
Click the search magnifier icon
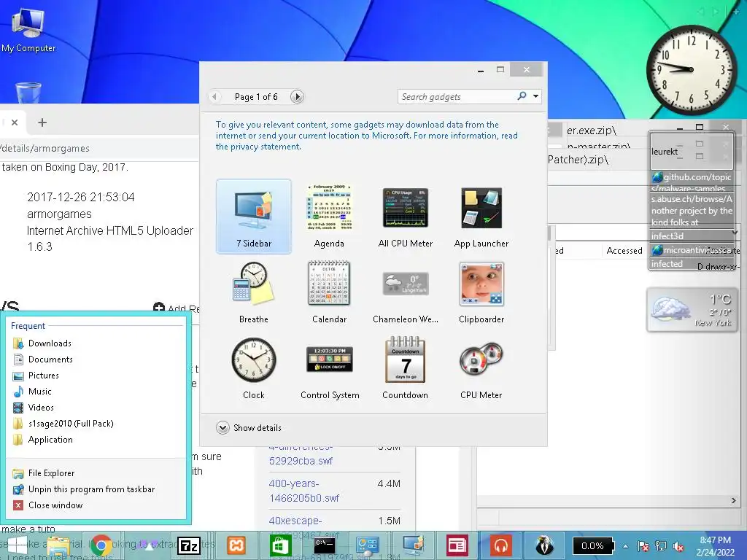click(522, 96)
